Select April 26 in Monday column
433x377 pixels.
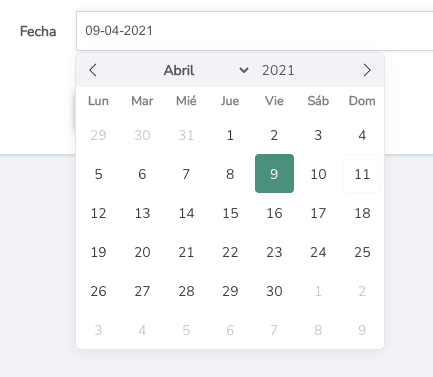pos(98,291)
